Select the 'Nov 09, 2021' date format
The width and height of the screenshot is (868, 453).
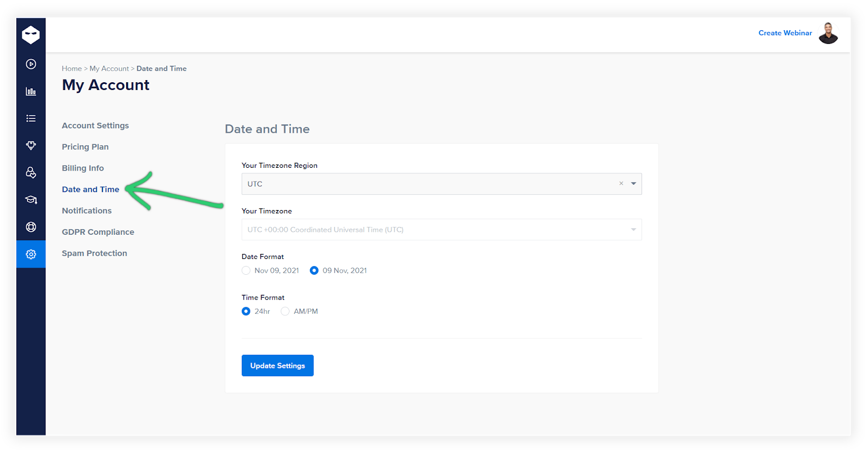(x=246, y=270)
